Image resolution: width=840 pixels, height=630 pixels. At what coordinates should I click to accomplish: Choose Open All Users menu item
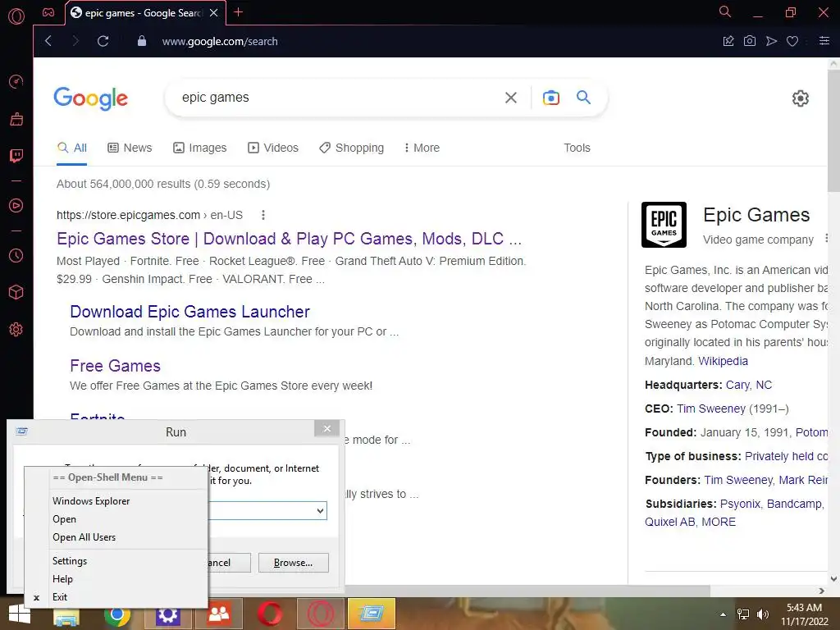84,537
